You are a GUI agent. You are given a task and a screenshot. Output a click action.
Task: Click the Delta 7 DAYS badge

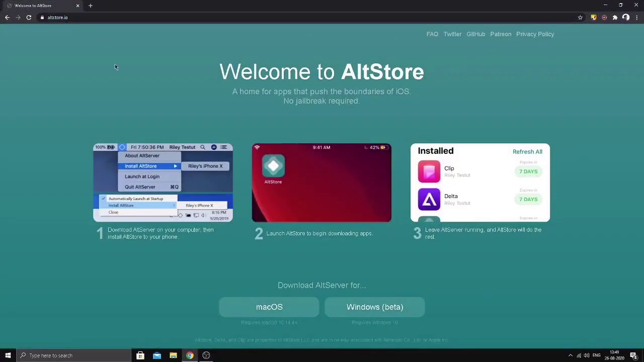coord(528,199)
